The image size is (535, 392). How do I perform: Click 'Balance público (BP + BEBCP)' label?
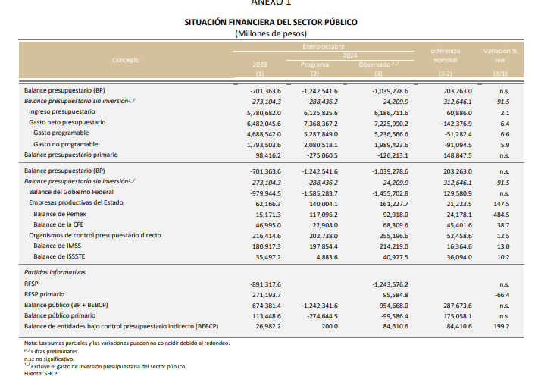[x=66, y=305]
